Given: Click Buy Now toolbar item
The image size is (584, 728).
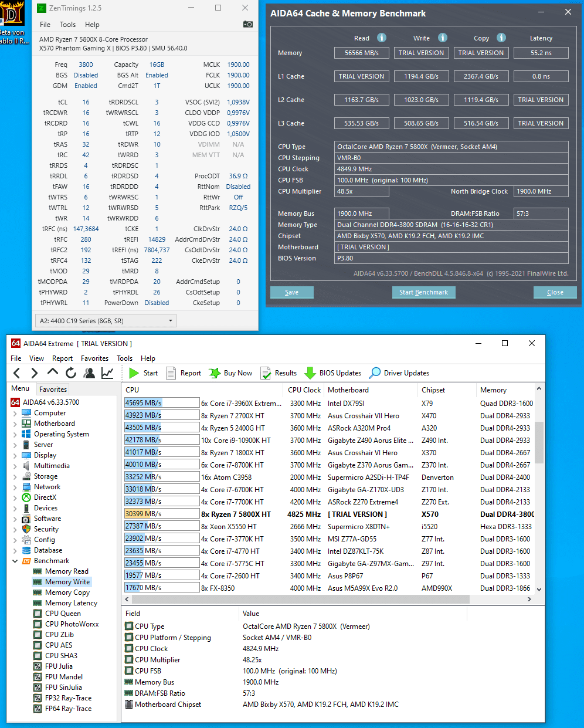Looking at the screenshot, I should (x=230, y=373).
